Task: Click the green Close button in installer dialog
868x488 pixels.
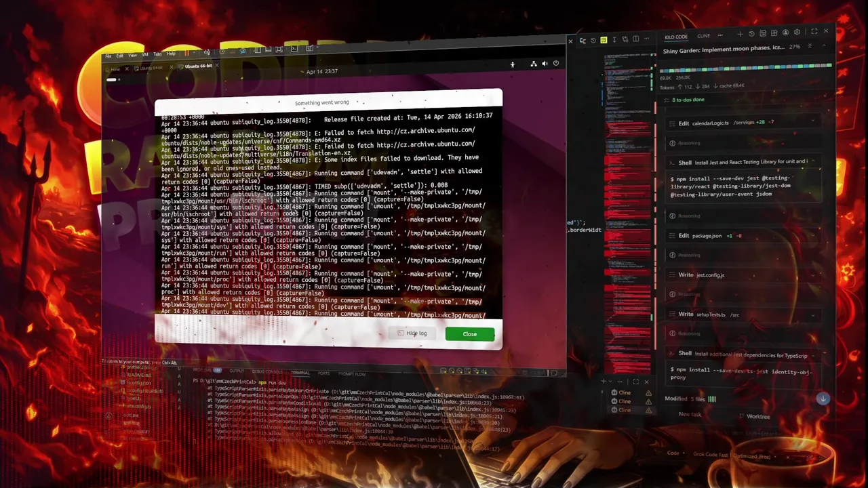Action: point(469,334)
